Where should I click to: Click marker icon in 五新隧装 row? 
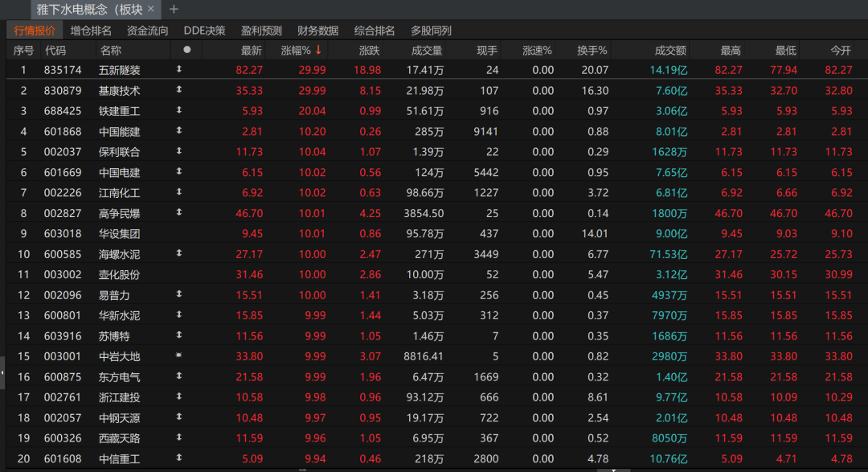click(x=178, y=69)
